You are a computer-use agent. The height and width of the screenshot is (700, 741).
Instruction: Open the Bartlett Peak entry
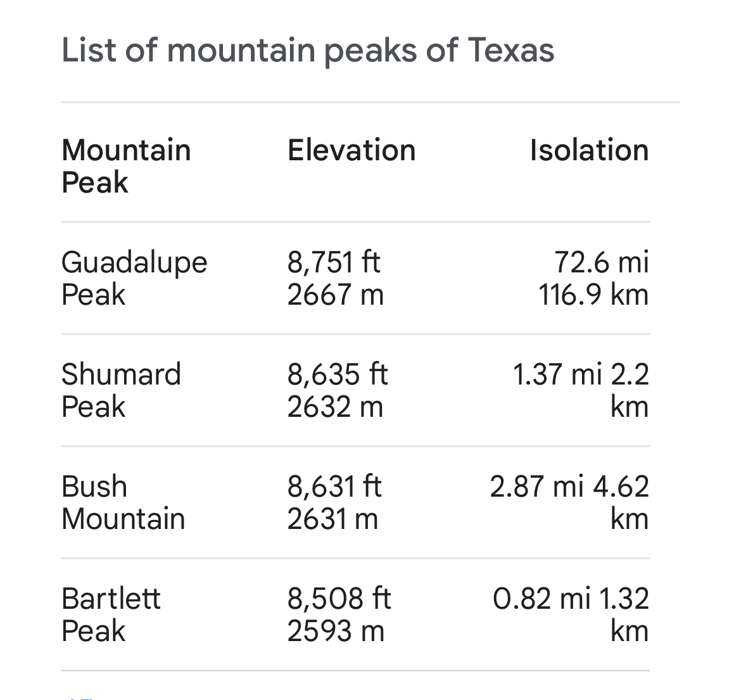click(111, 614)
